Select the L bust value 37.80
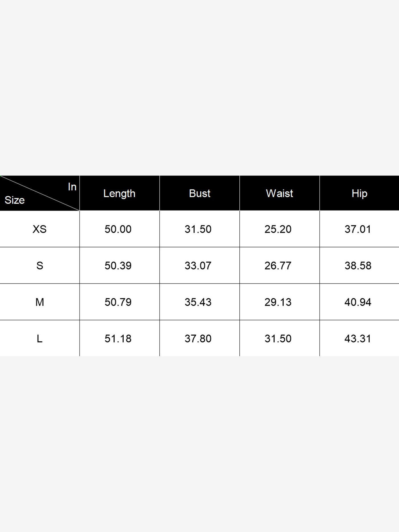Image resolution: width=399 pixels, height=532 pixels. (x=198, y=339)
